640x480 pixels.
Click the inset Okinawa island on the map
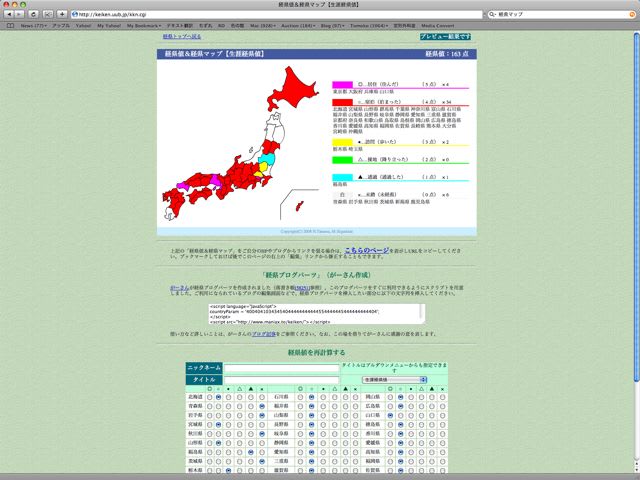coord(299,206)
